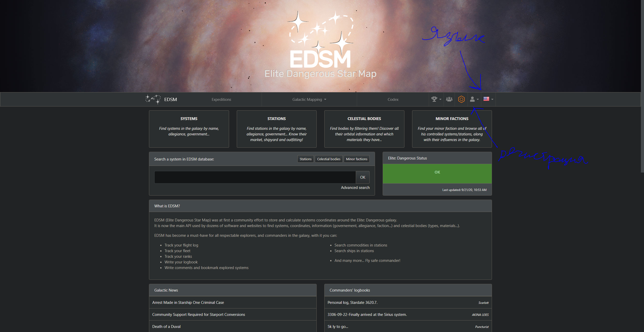Open 'Community Support Required for Starport Conversions'
Image resolution: width=644 pixels, height=332 pixels.
pyautogui.click(x=199, y=315)
